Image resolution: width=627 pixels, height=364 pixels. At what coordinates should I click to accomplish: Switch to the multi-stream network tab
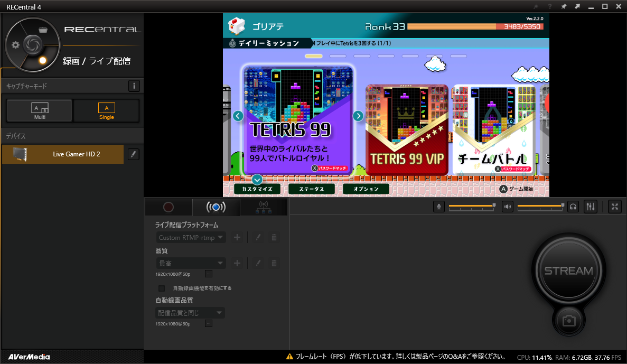[x=264, y=207]
